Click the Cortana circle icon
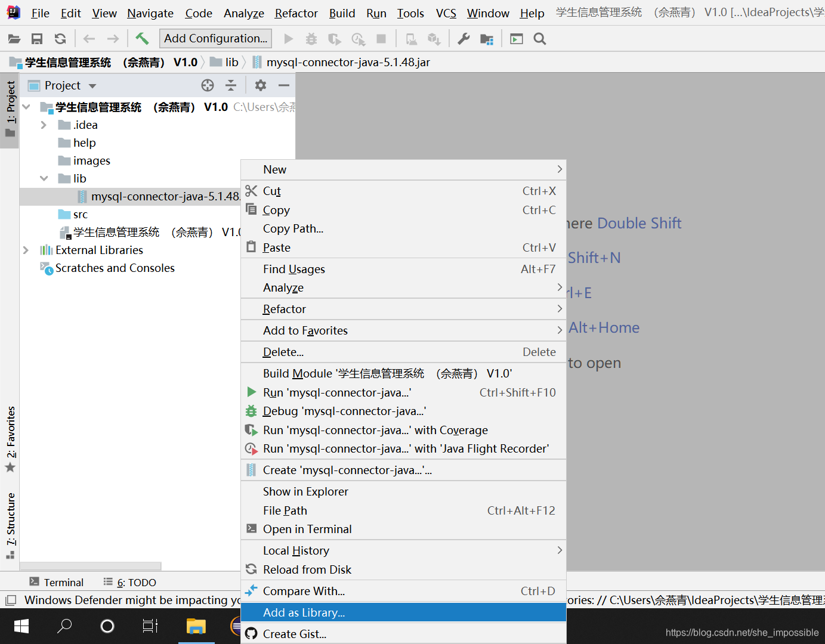825x644 pixels. click(x=107, y=626)
